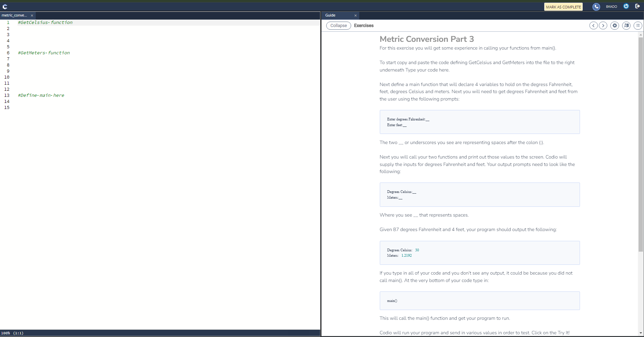Open the phone support icon in top bar

click(596, 6)
